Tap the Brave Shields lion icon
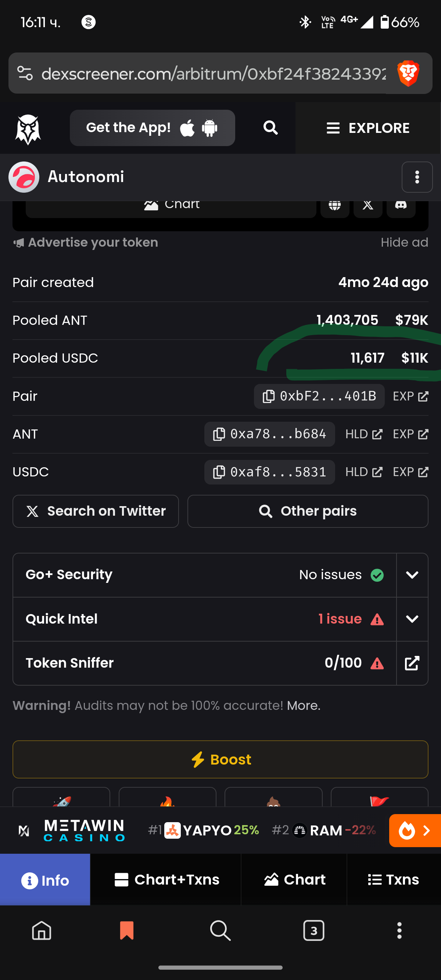441x980 pixels. 408,73
